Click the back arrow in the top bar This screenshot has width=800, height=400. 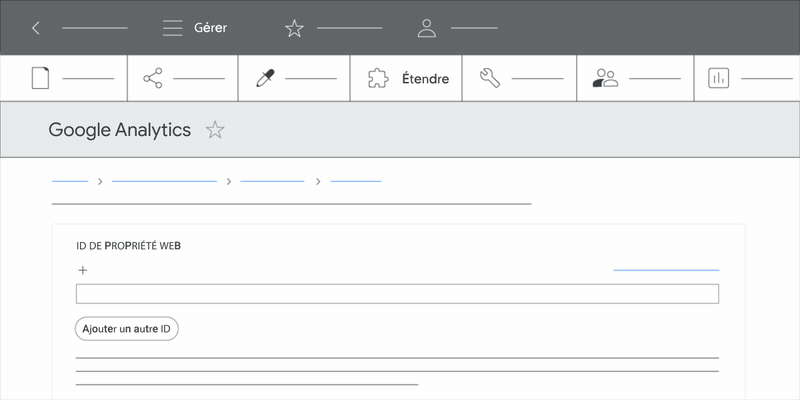36,28
